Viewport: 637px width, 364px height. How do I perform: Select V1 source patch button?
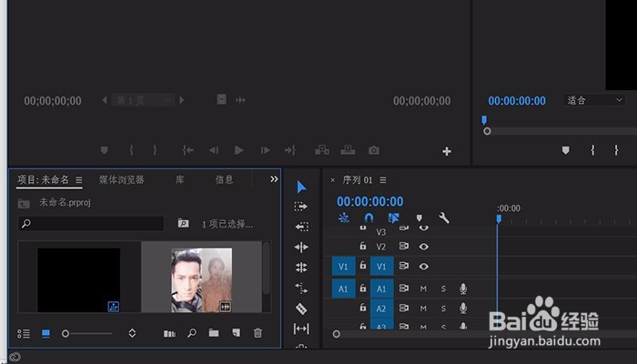click(343, 267)
